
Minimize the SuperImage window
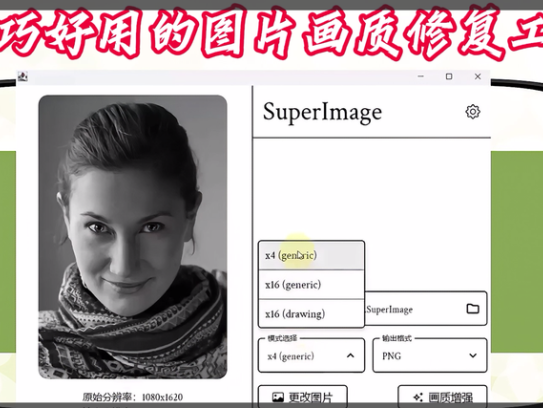[421, 77]
